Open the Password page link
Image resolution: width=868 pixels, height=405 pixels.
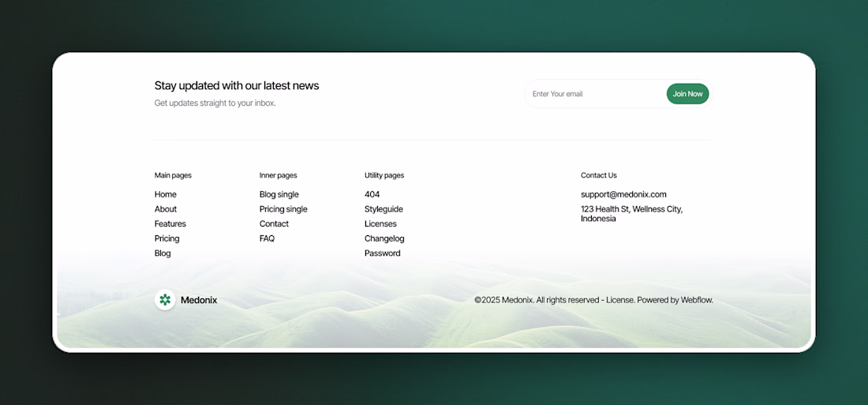[x=383, y=253]
